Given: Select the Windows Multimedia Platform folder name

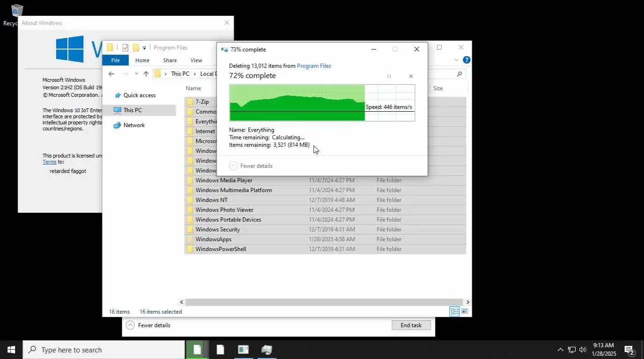Looking at the screenshot, I should tap(234, 190).
